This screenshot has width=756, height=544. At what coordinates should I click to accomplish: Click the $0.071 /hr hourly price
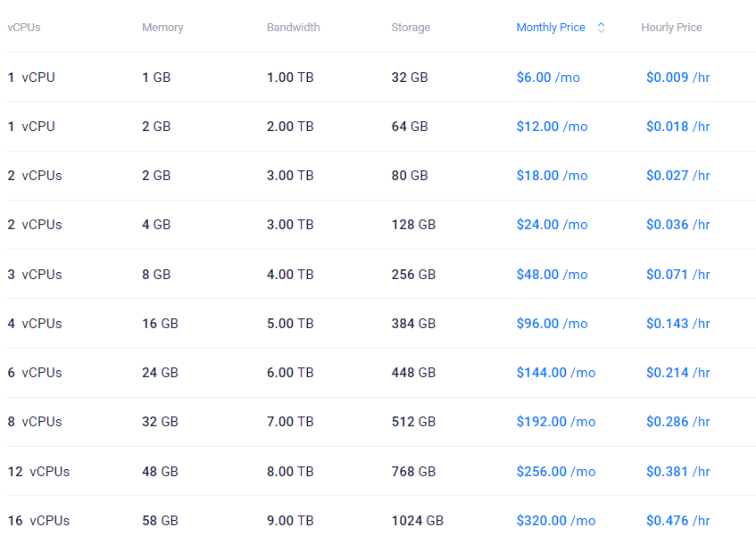pos(677,275)
